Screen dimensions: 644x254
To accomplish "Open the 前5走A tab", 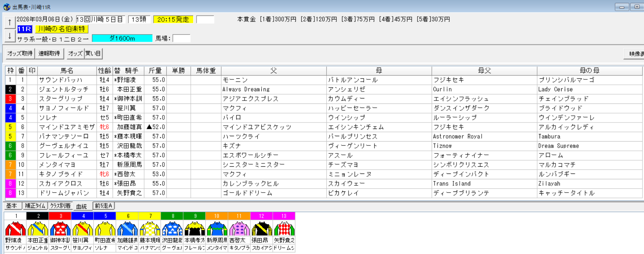I will [104, 206].
